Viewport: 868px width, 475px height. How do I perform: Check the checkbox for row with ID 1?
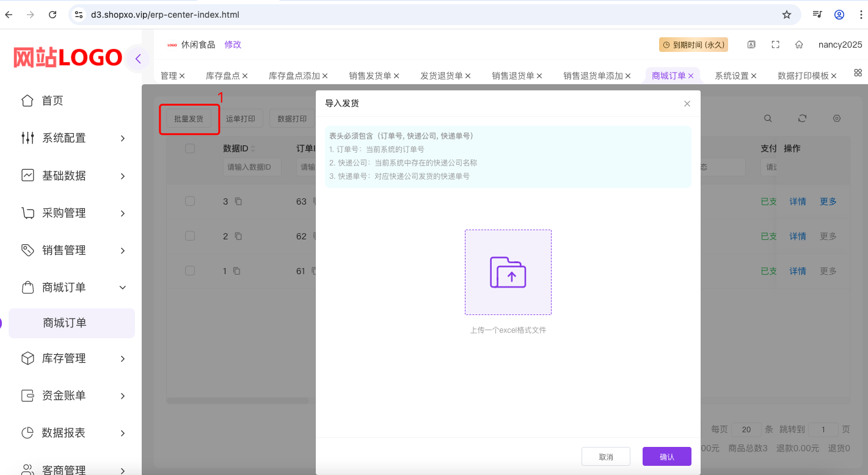coord(190,270)
